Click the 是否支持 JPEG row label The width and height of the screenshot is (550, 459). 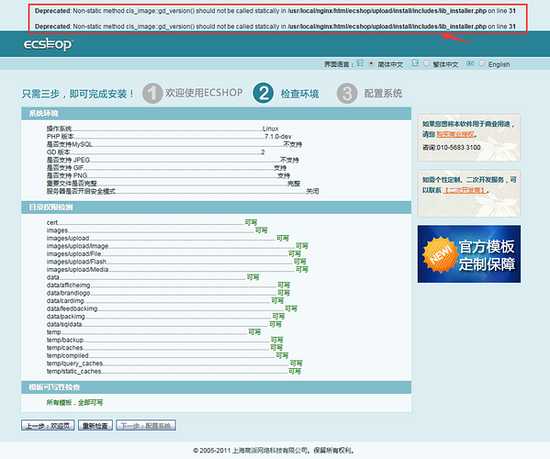(x=68, y=160)
